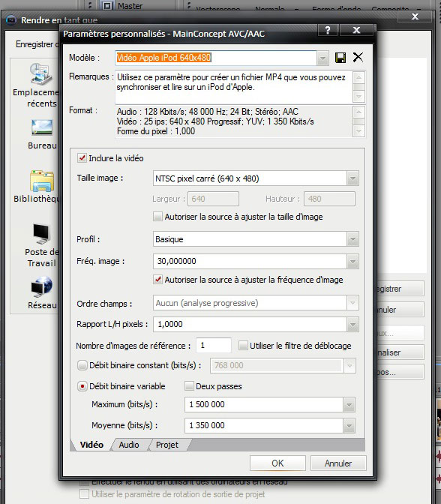
Task: Open Poste de Travail in the places sidebar
Action: tap(42, 245)
